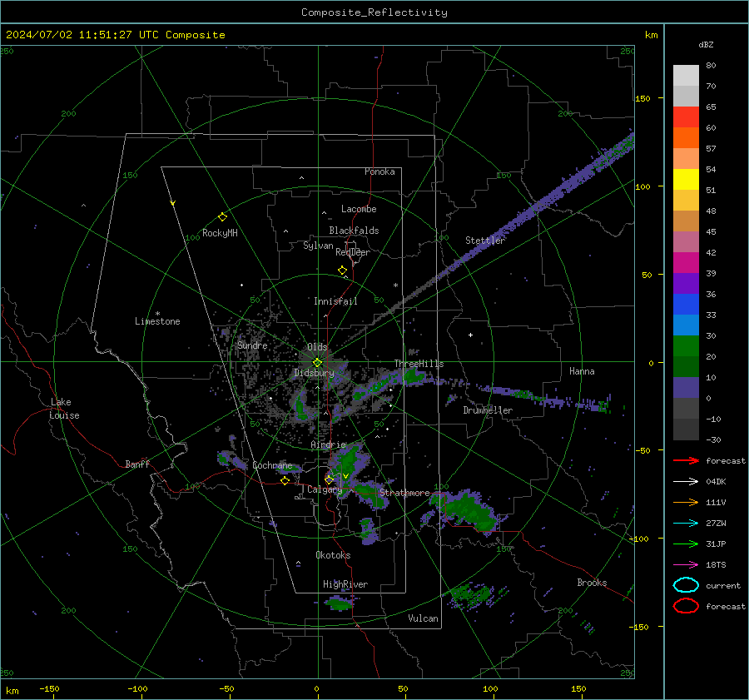Click the dBZ legend heading
Image resolution: width=749 pixels, height=700 pixels.
pyautogui.click(x=706, y=44)
